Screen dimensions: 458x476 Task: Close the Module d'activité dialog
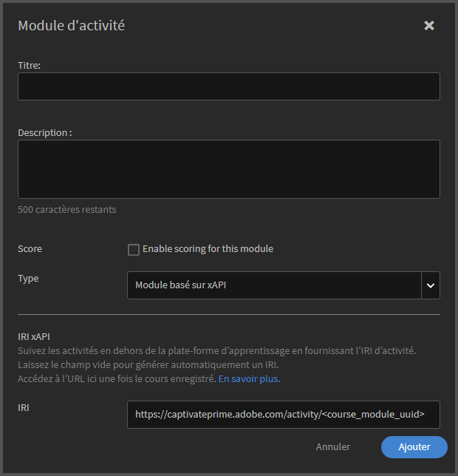coord(429,26)
